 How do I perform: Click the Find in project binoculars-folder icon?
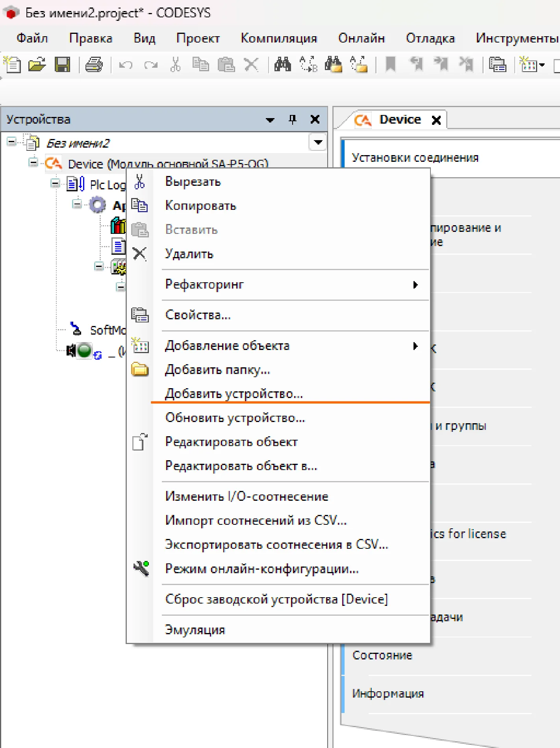pyautogui.click(x=334, y=64)
